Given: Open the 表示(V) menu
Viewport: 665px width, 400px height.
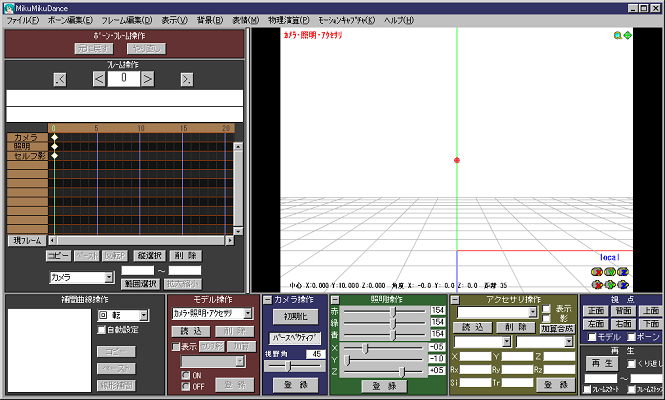Looking at the screenshot, I should (174, 20).
